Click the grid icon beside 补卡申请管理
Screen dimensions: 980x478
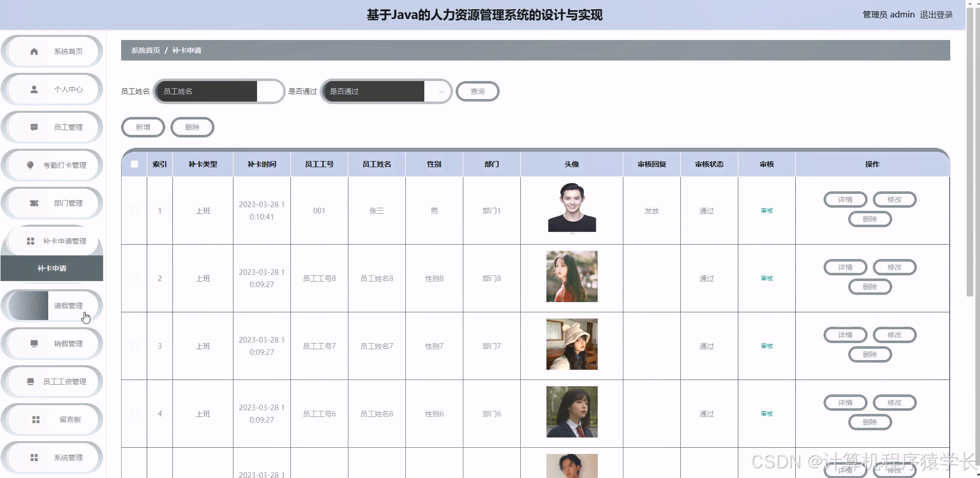click(x=30, y=241)
